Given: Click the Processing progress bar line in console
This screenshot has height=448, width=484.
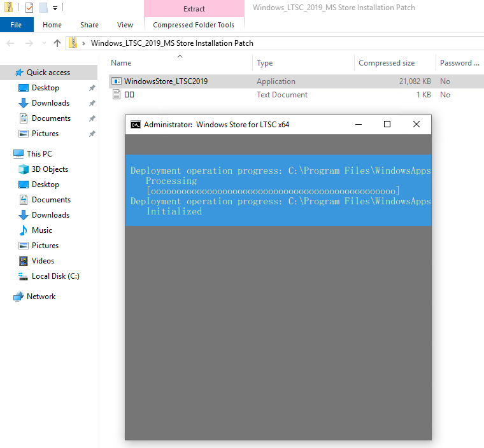Looking at the screenshot, I should point(273,191).
